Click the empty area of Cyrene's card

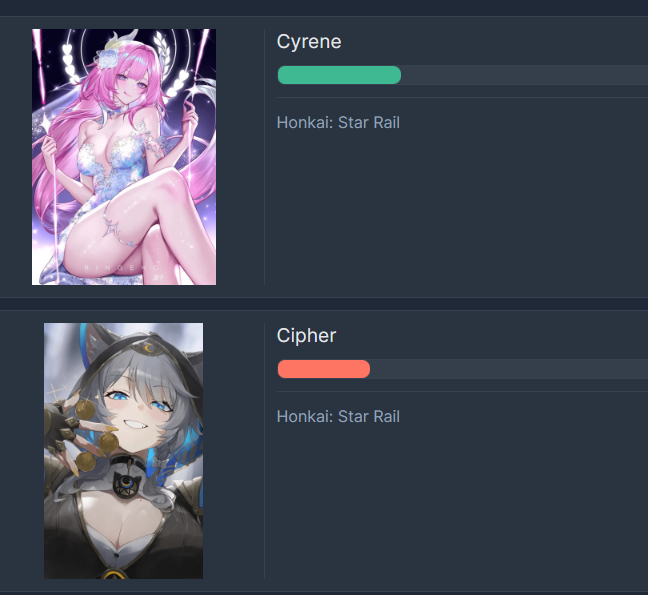(455, 207)
